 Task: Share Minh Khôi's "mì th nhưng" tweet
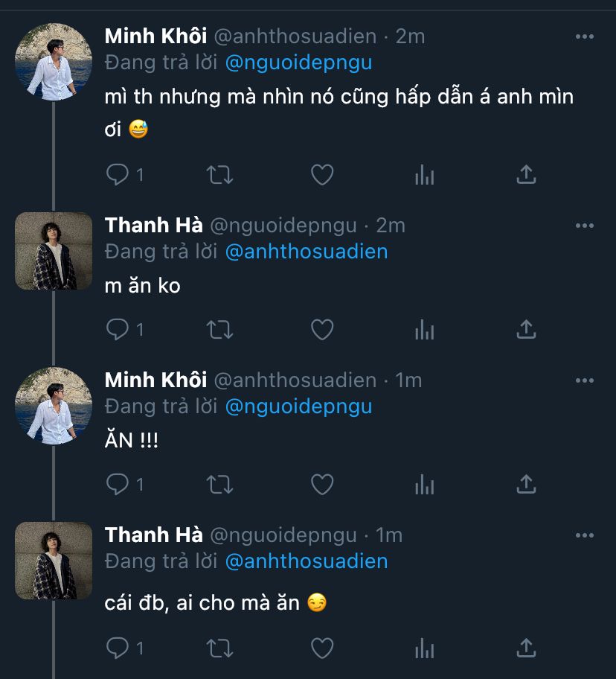pyautogui.click(x=526, y=175)
